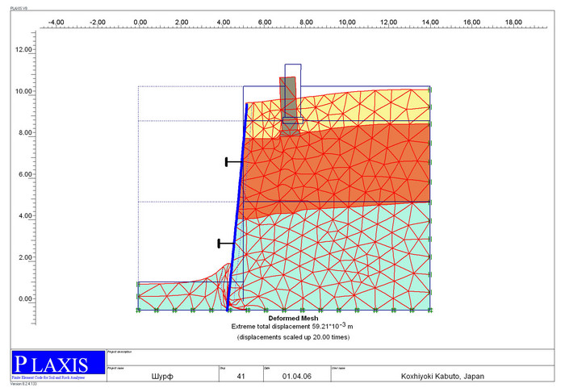Image resolution: width=565 pixels, height=392 pixels.
Task: Click "18,00" on the horizontal ruler
Action: [513, 23]
